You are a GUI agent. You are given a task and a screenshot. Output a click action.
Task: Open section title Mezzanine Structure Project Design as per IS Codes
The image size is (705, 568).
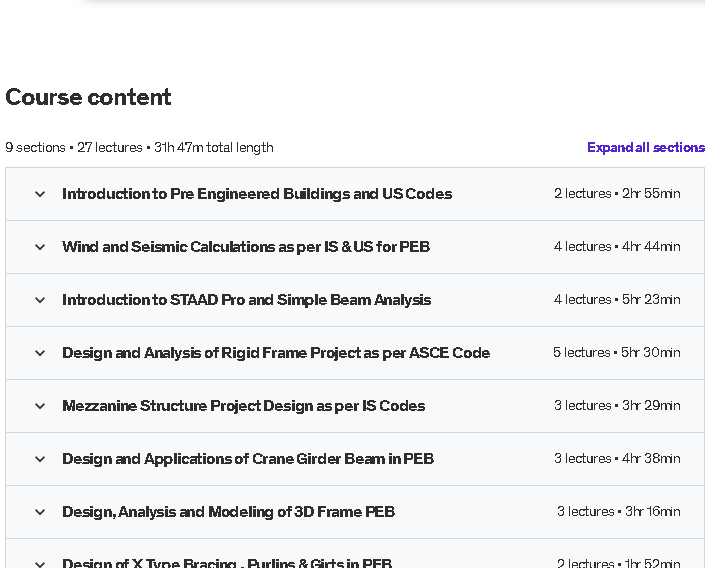click(x=244, y=406)
